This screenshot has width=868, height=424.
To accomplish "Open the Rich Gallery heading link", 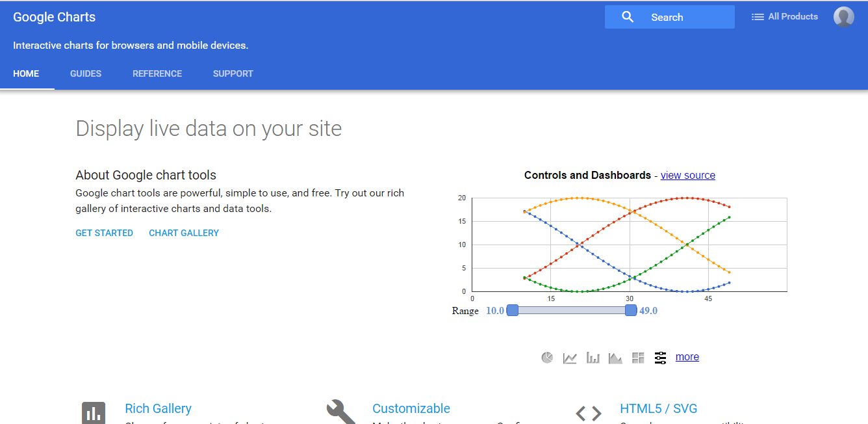I will click(158, 408).
